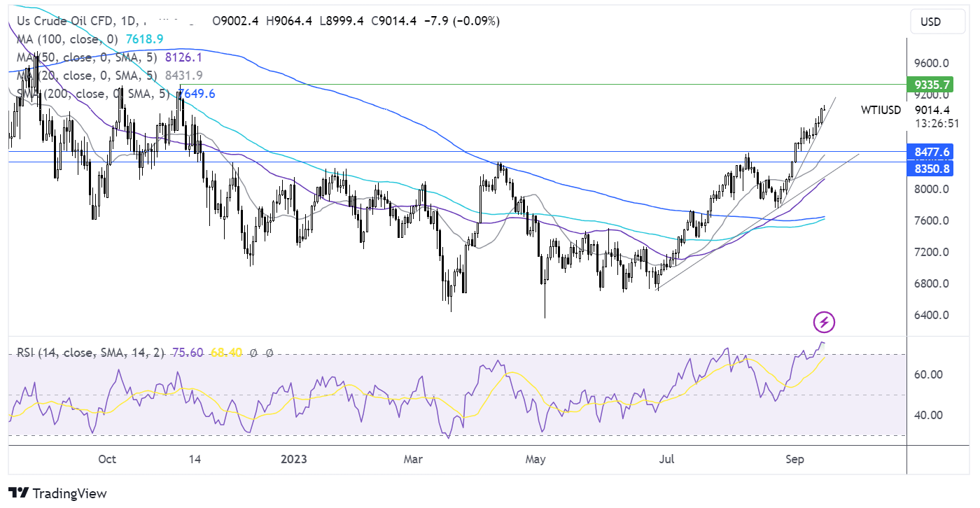Image resolution: width=980 pixels, height=508 pixels.
Task: Click the Mar date axis label
Action: 414,460
